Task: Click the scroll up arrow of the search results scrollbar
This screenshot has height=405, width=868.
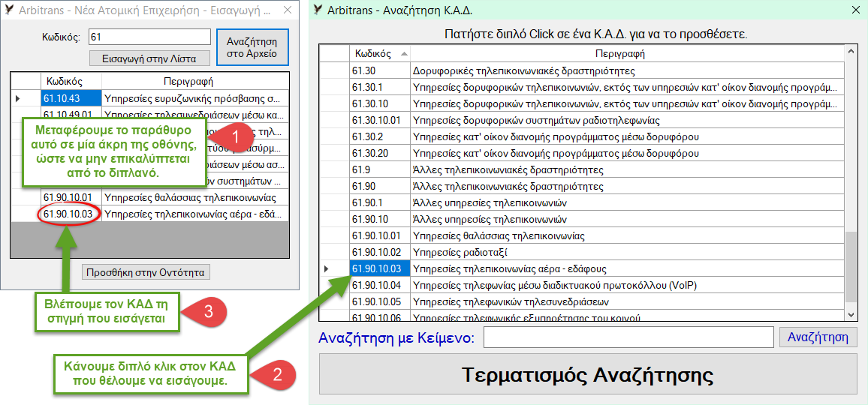Action: tap(851, 52)
